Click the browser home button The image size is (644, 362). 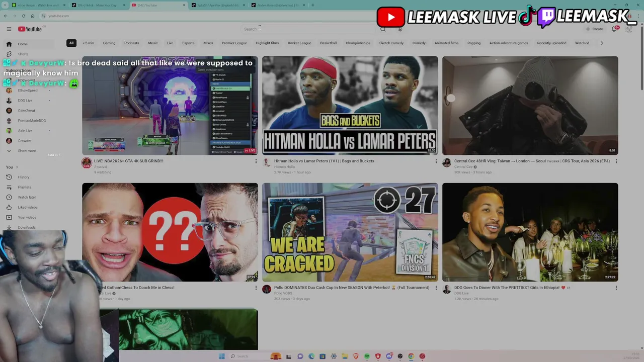32,16
